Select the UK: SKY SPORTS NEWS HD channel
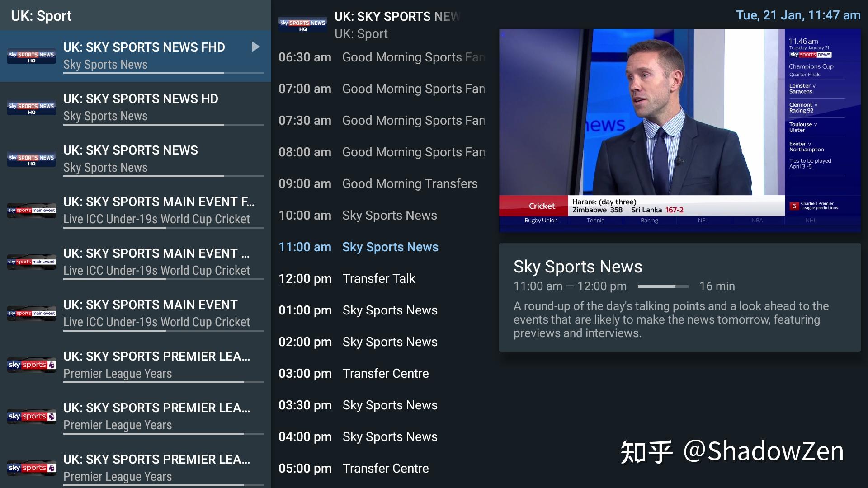The height and width of the screenshot is (488, 868). point(136,108)
